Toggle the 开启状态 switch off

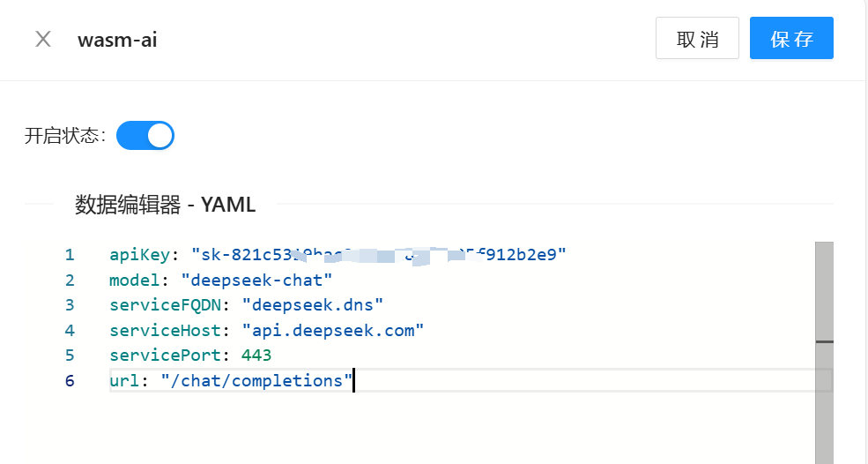point(145,135)
